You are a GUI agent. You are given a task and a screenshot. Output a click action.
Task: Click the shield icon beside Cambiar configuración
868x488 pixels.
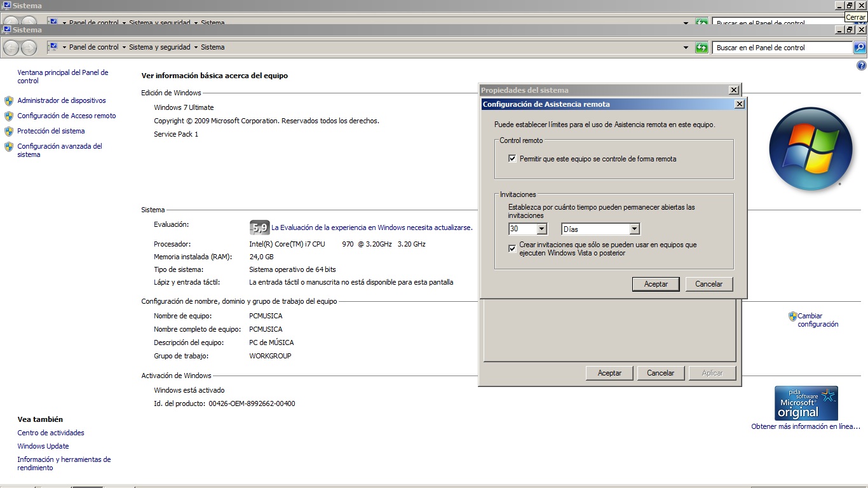click(792, 316)
